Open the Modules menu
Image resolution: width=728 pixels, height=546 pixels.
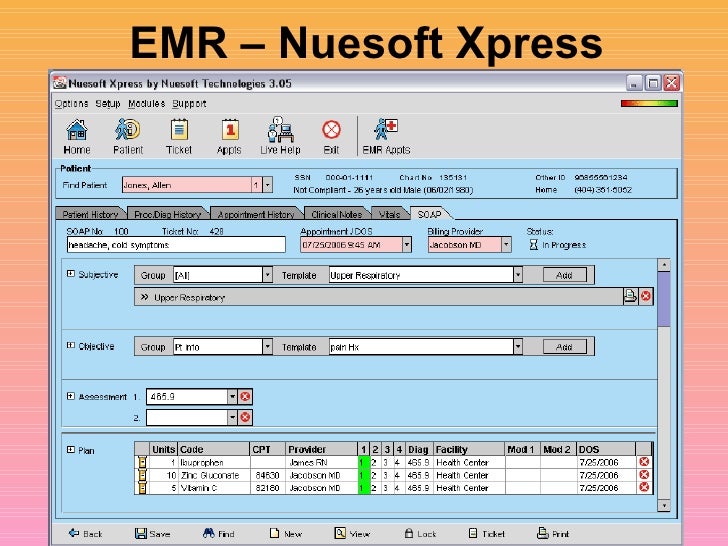point(146,104)
